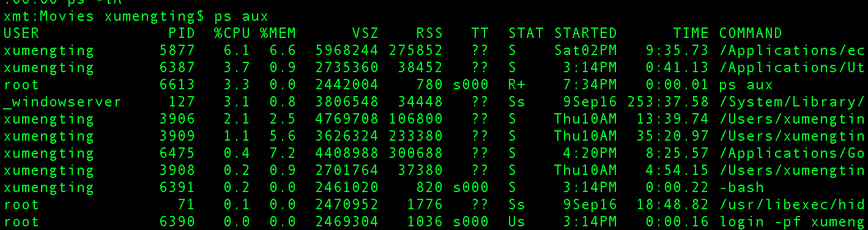Click the 7.2 memory percentage value
This screenshot has height=230, width=868.
click(282, 153)
